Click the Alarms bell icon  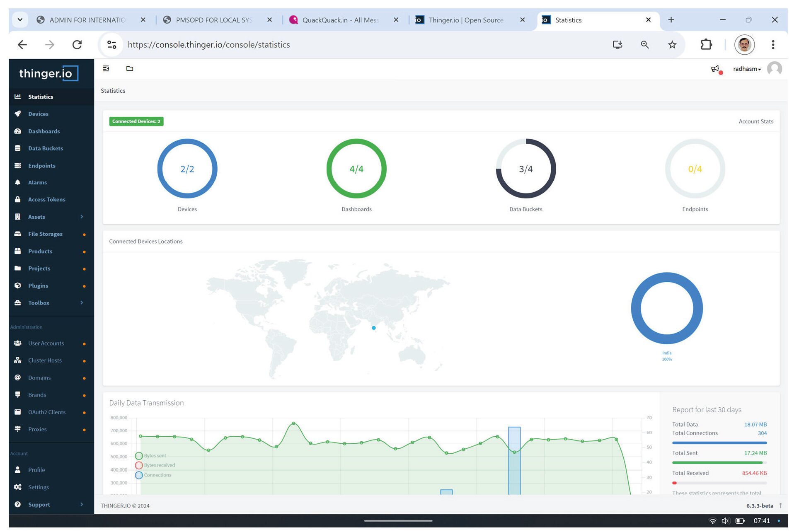point(17,183)
